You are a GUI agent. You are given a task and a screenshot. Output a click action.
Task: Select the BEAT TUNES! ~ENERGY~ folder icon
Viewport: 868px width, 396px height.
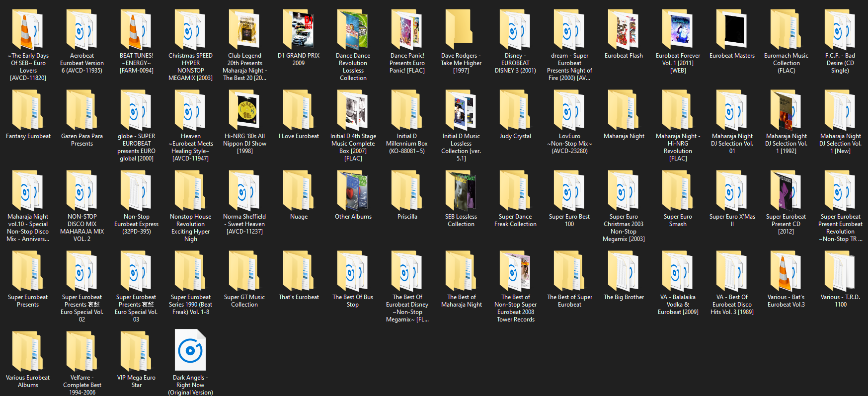coord(136,30)
